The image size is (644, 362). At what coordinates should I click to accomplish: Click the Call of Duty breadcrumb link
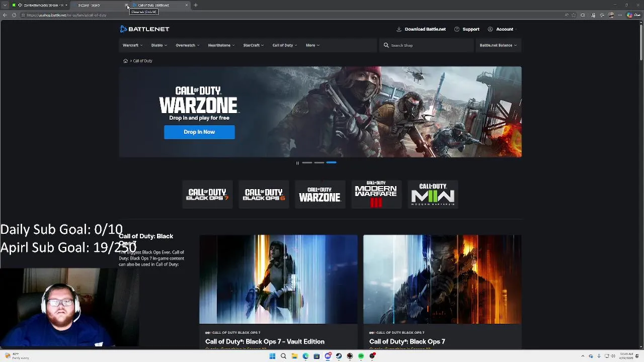[x=142, y=61]
